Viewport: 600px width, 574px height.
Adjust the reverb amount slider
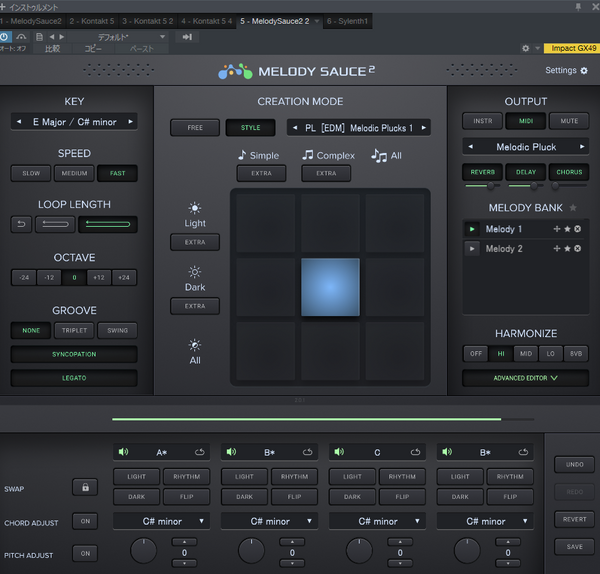pyautogui.click(x=490, y=186)
